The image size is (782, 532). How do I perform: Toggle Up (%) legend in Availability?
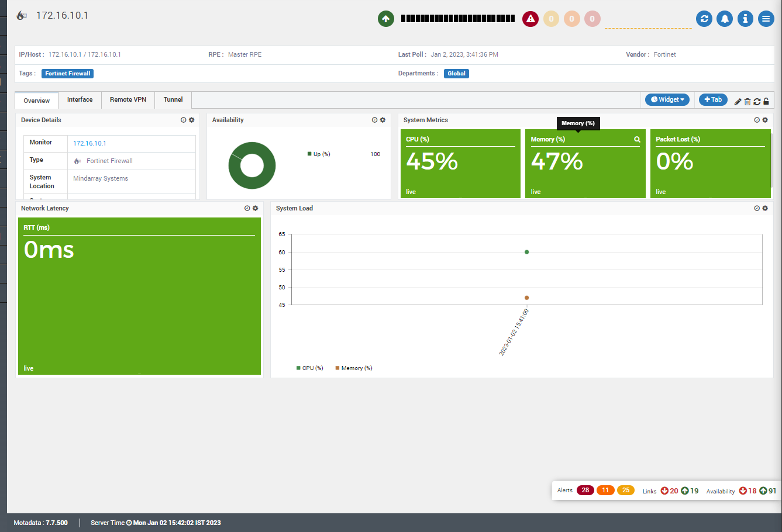tap(319, 154)
